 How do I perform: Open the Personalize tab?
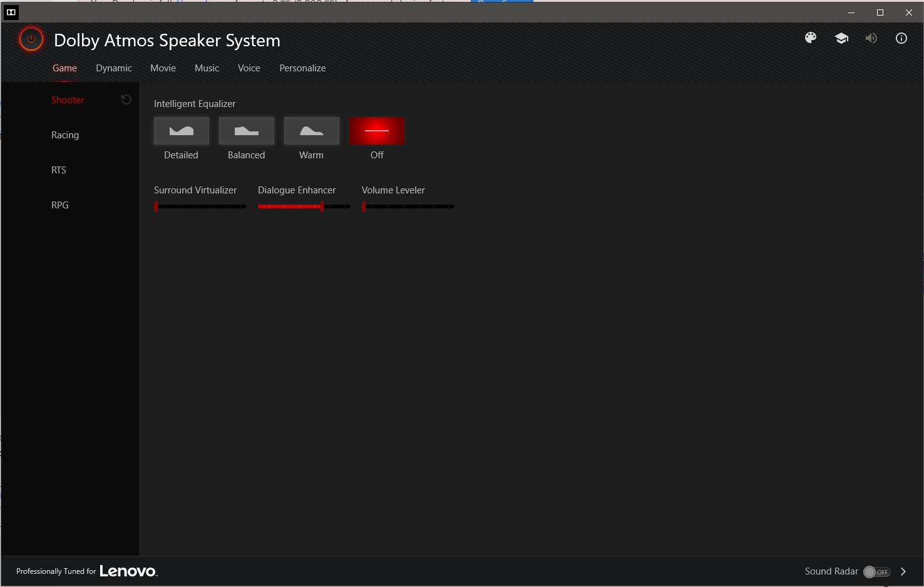[302, 68]
